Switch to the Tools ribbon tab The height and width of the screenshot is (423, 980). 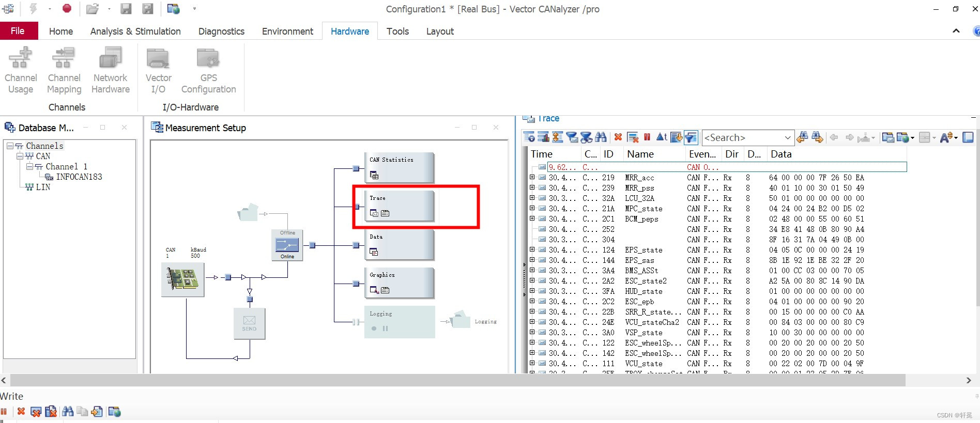point(397,31)
